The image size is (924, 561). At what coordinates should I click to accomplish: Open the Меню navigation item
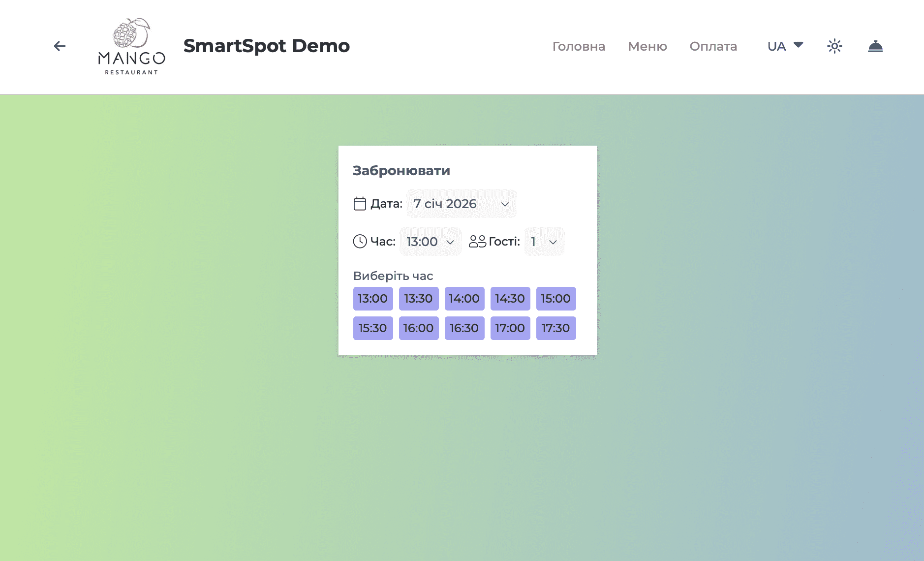(647, 46)
